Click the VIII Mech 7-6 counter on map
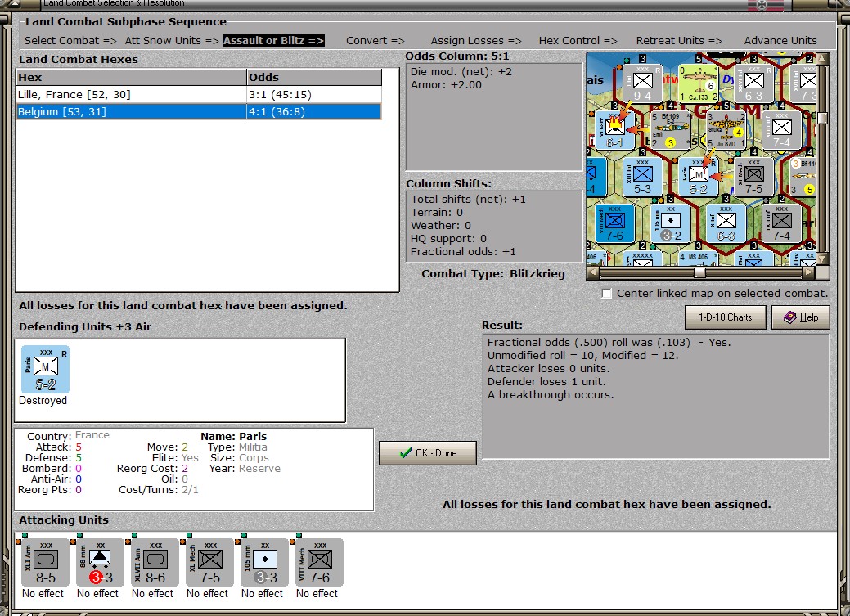 point(614,223)
